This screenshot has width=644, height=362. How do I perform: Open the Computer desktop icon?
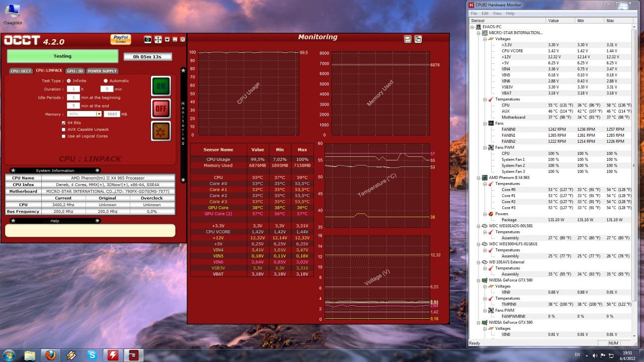13,14
